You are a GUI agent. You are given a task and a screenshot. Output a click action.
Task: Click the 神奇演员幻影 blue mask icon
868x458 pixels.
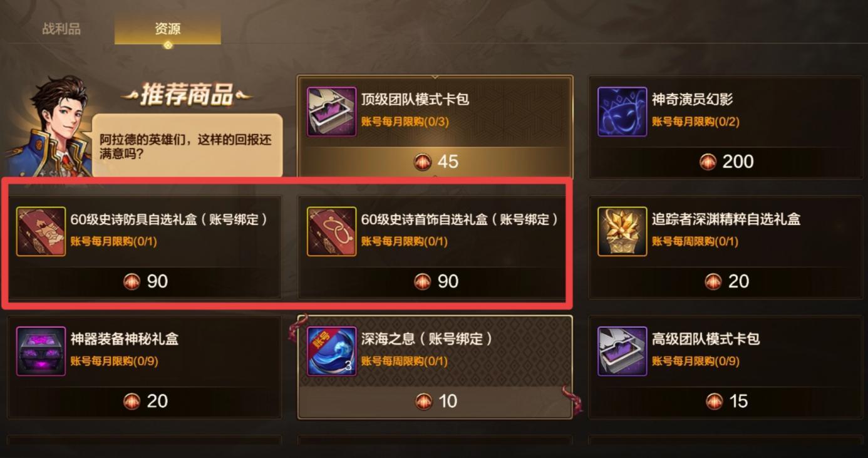pos(622,112)
